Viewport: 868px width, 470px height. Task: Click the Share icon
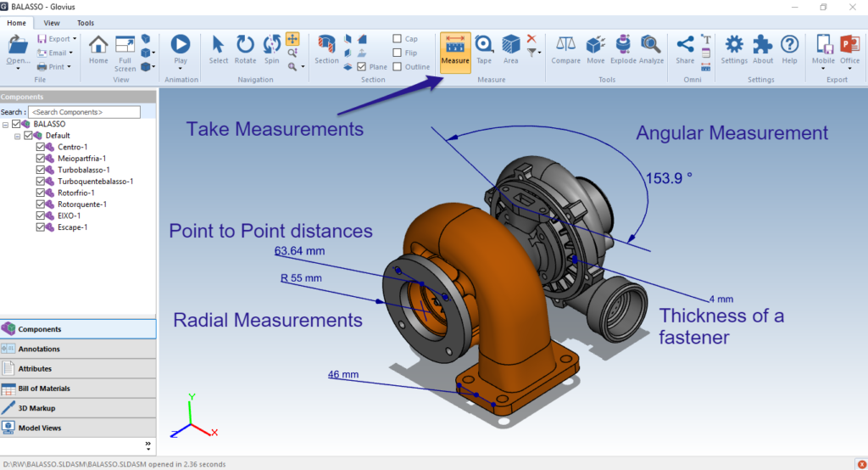tap(685, 44)
